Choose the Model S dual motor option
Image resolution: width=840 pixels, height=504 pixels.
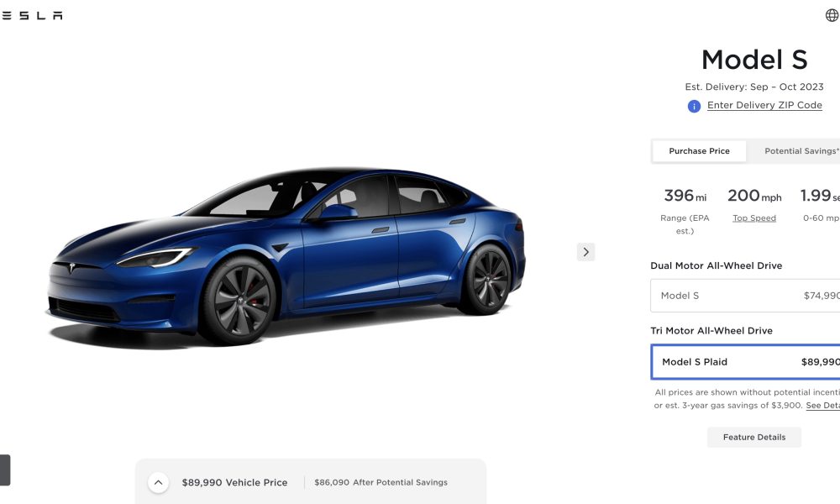[x=745, y=296]
